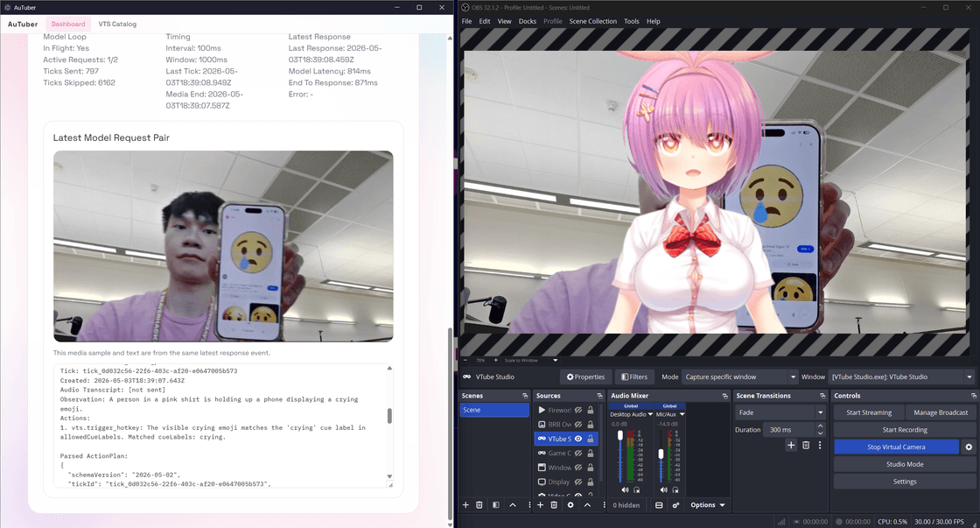Toggle the lock on the Display source
The width and height of the screenshot is (980, 528).
pos(591,482)
